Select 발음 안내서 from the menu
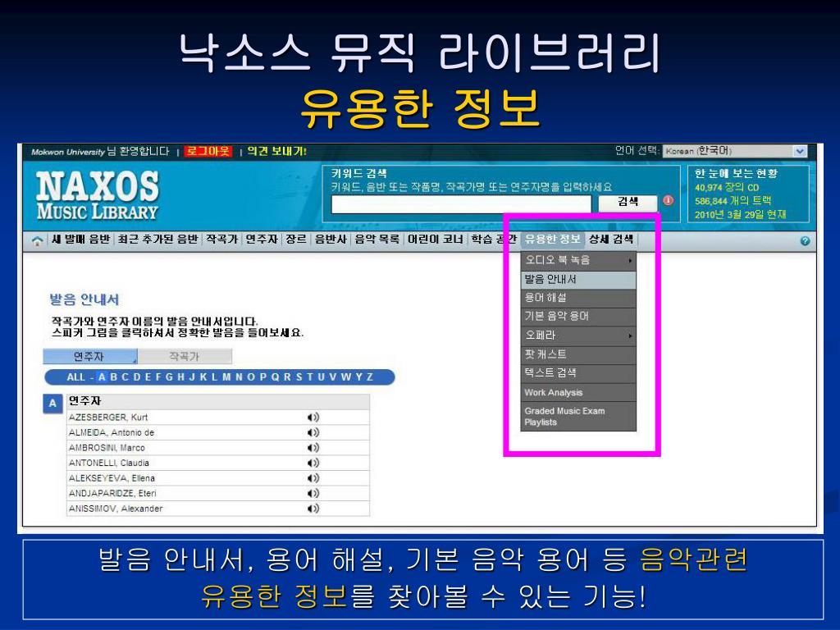Screen dimensions: 840x630 tap(578, 279)
